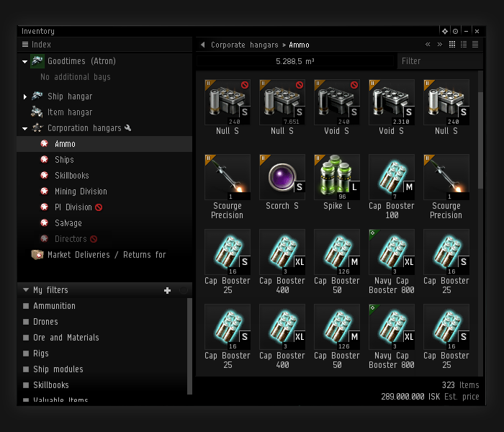Select the Cap Booster 100 item
This screenshot has width=504, height=432.
(392, 186)
